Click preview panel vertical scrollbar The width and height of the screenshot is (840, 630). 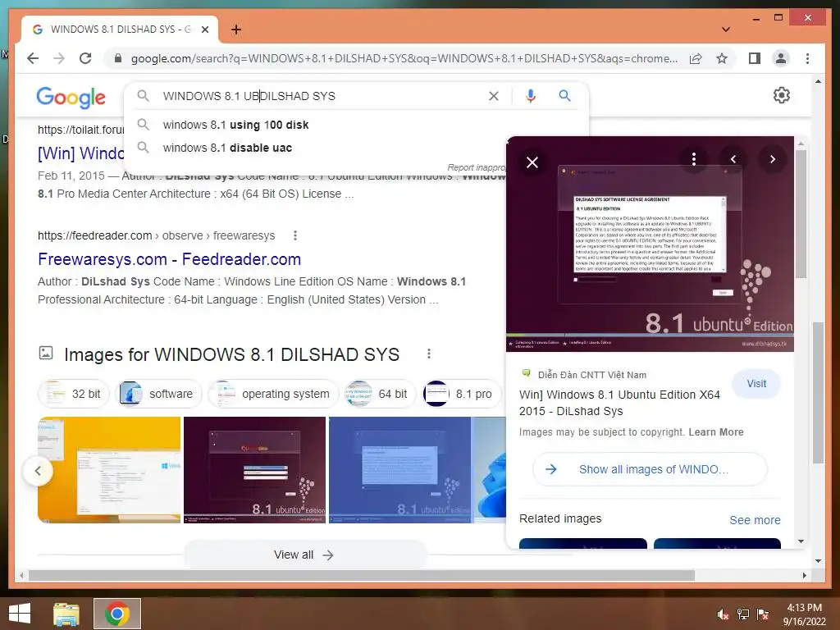click(801, 214)
